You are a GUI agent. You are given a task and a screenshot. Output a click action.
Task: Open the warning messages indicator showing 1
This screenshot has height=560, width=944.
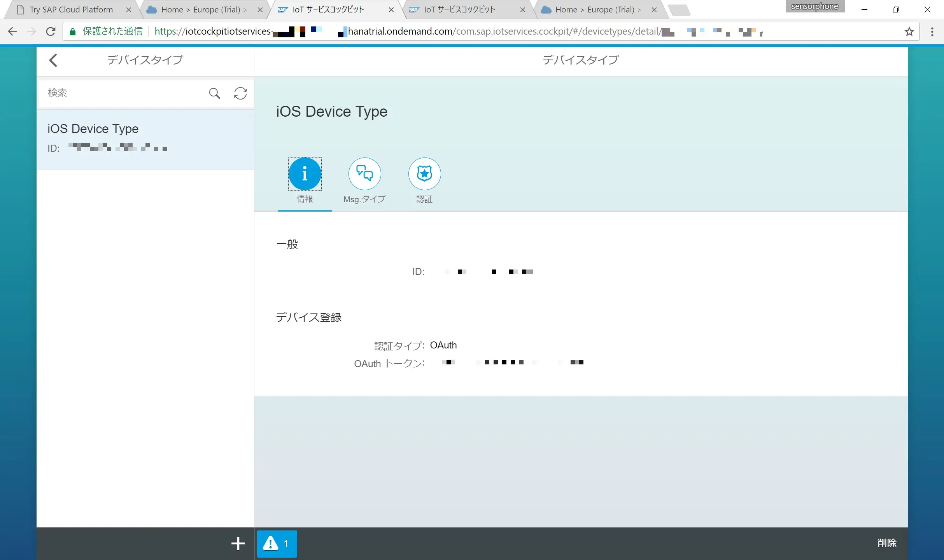tap(277, 544)
